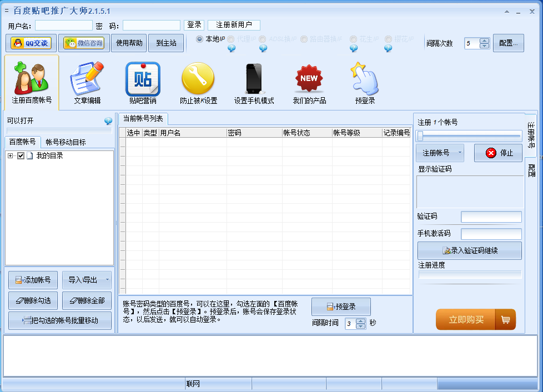Image resolution: width=543 pixels, height=392 pixels.
Task: Click help bubble under 樱花IP
Action: pos(388,48)
